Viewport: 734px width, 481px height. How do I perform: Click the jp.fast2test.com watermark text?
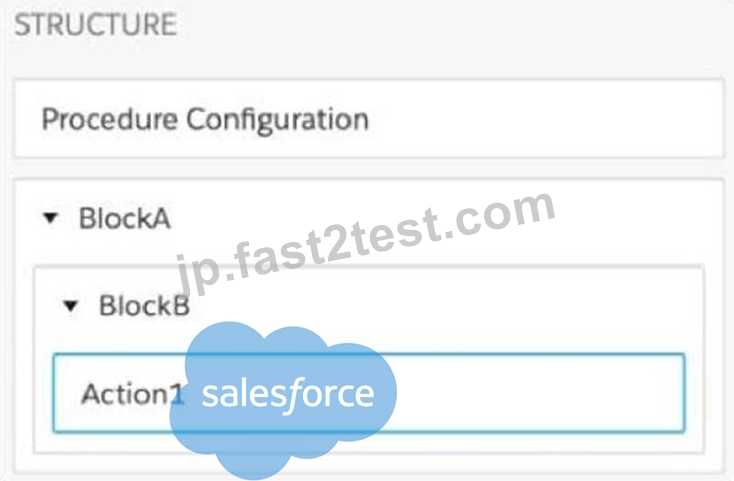click(x=365, y=243)
